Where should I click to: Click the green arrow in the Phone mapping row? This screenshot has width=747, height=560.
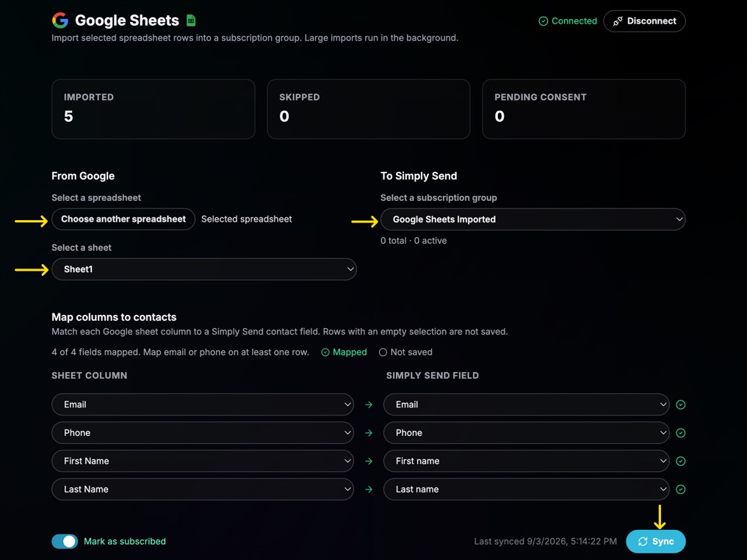point(369,433)
